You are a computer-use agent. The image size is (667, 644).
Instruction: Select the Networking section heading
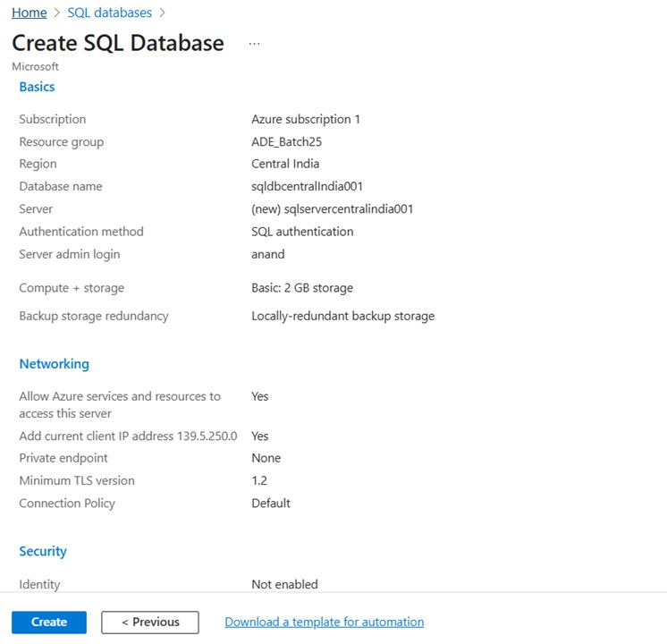coord(54,364)
